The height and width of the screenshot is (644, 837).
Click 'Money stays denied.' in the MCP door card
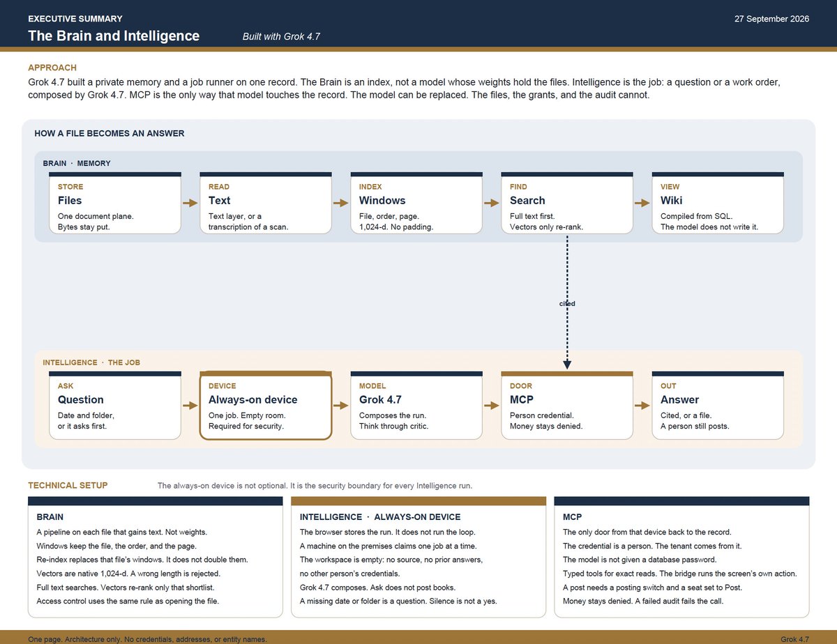(x=546, y=426)
